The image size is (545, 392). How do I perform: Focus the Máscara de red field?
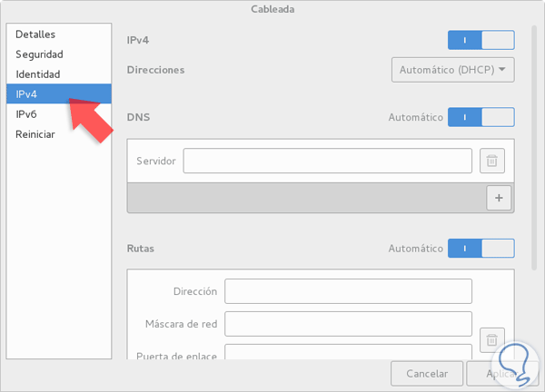click(x=348, y=324)
